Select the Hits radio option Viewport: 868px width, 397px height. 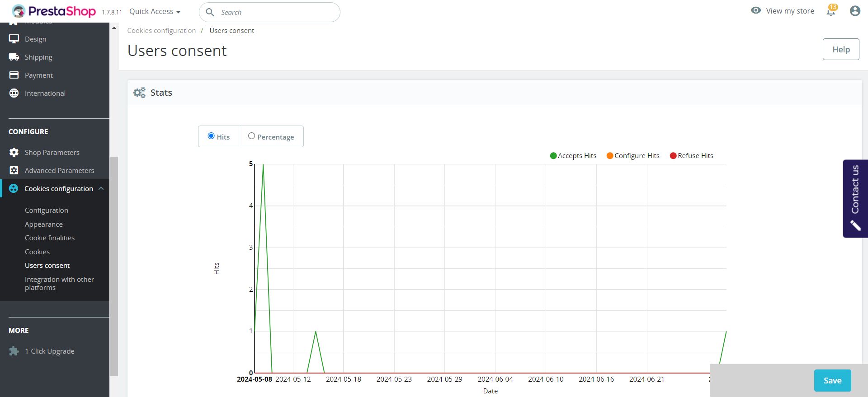point(211,136)
